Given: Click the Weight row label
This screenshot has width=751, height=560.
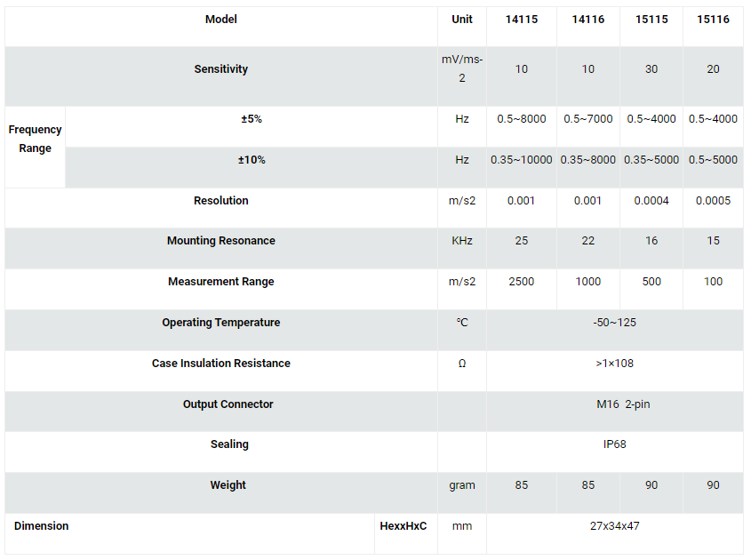Looking at the screenshot, I should 228,485.
